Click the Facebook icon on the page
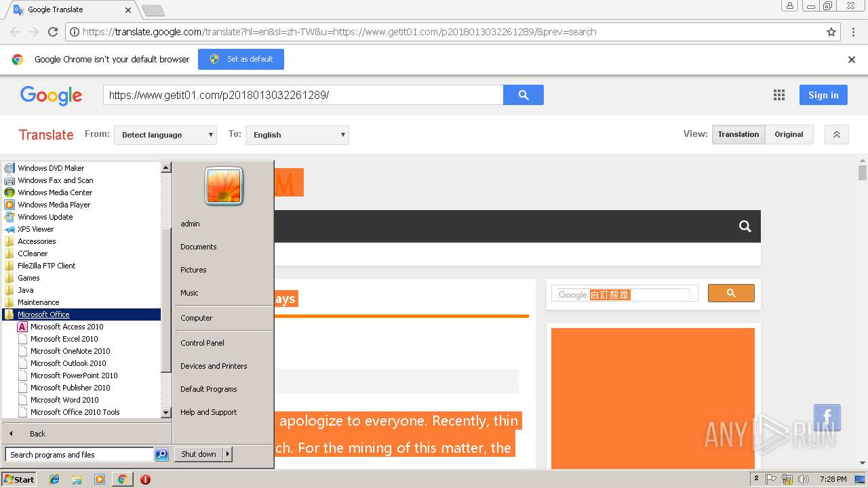Image resolution: width=868 pixels, height=488 pixels. [827, 418]
